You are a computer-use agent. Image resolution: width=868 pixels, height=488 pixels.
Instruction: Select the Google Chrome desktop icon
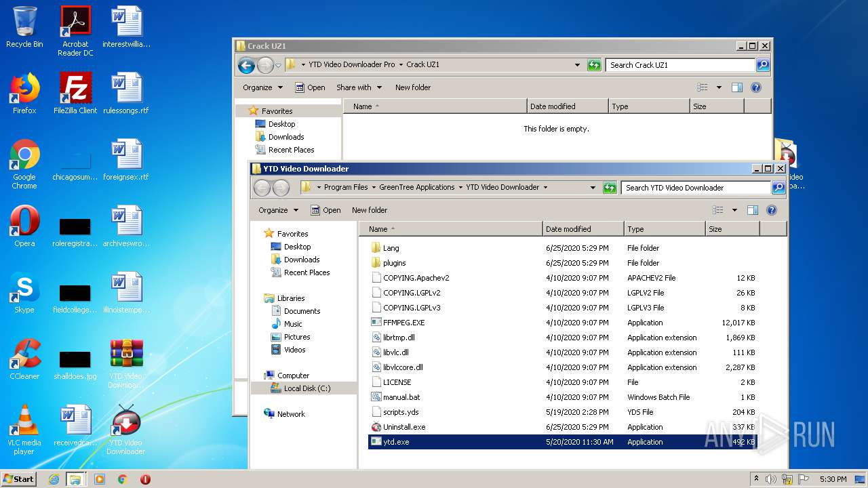click(24, 164)
